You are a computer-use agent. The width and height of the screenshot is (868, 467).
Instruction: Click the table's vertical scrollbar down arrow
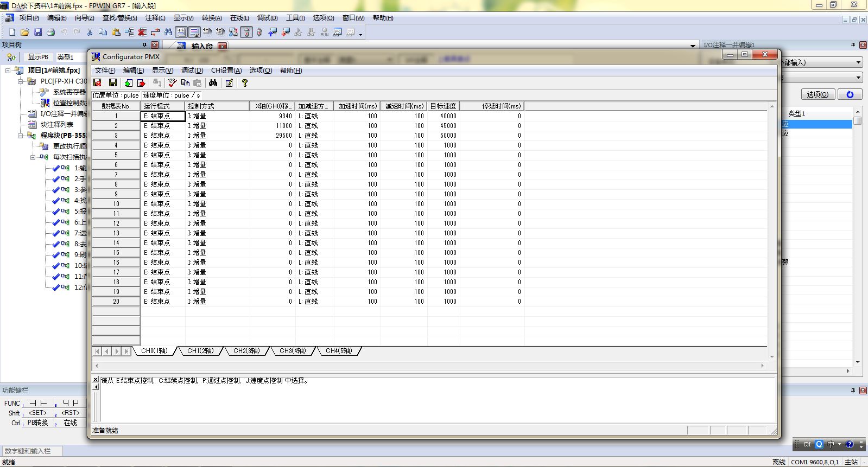coord(772,357)
